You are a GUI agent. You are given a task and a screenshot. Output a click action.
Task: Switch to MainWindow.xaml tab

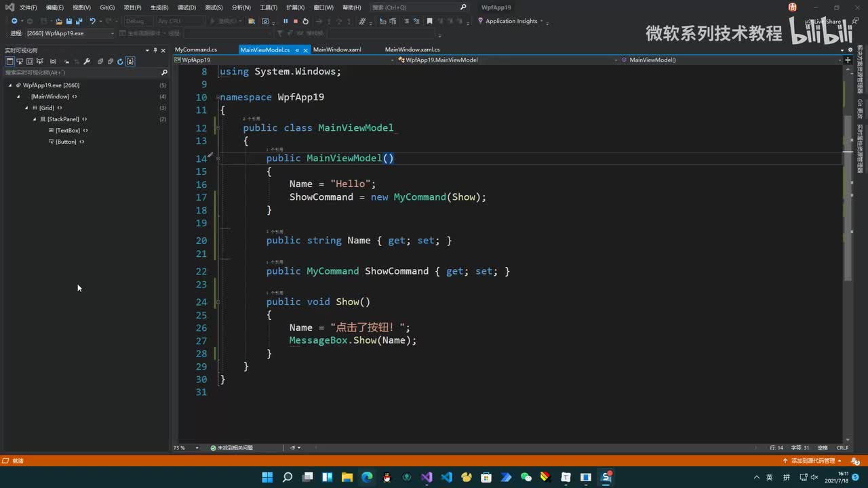click(337, 49)
